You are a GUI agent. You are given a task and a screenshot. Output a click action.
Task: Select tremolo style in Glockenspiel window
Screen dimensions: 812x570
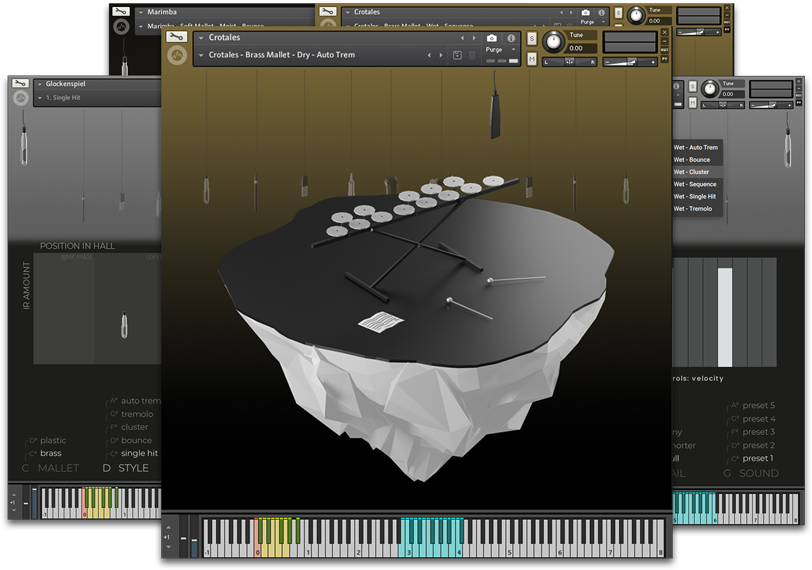click(x=137, y=414)
